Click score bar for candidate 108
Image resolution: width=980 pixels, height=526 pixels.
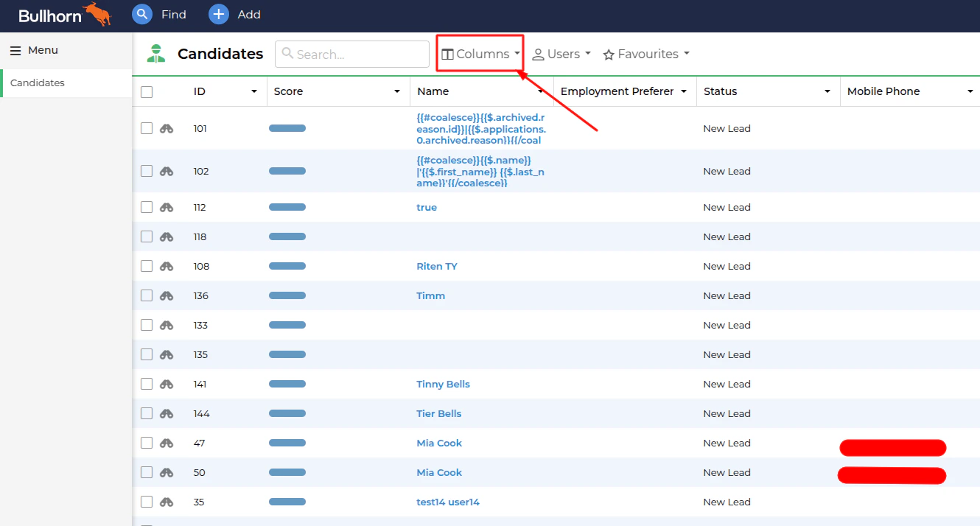pos(287,266)
